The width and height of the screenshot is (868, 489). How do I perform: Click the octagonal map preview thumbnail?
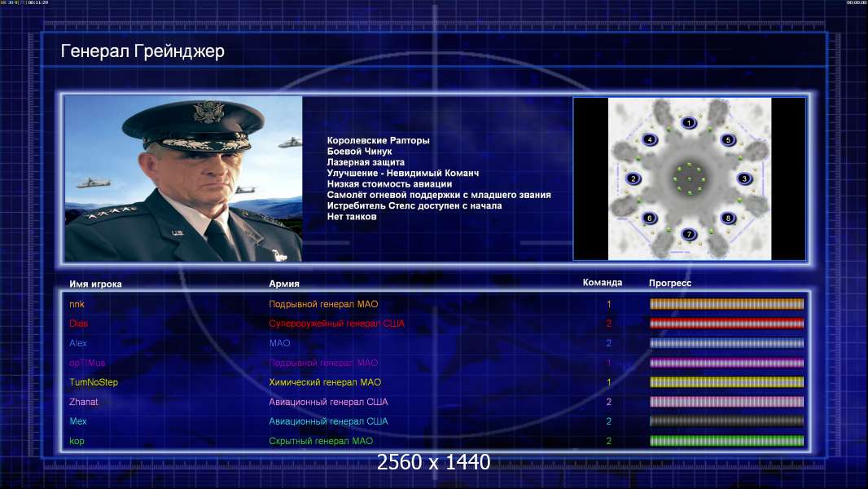tap(689, 178)
